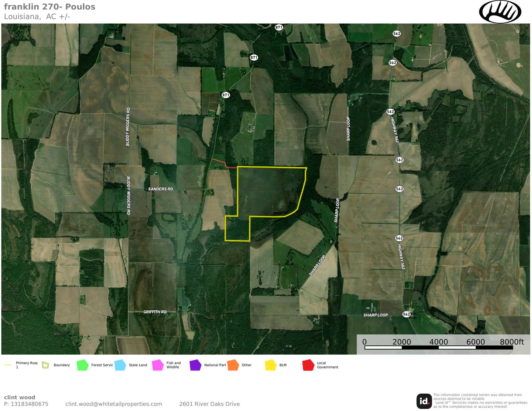Click the green Forest Service swatch

pos(83,365)
